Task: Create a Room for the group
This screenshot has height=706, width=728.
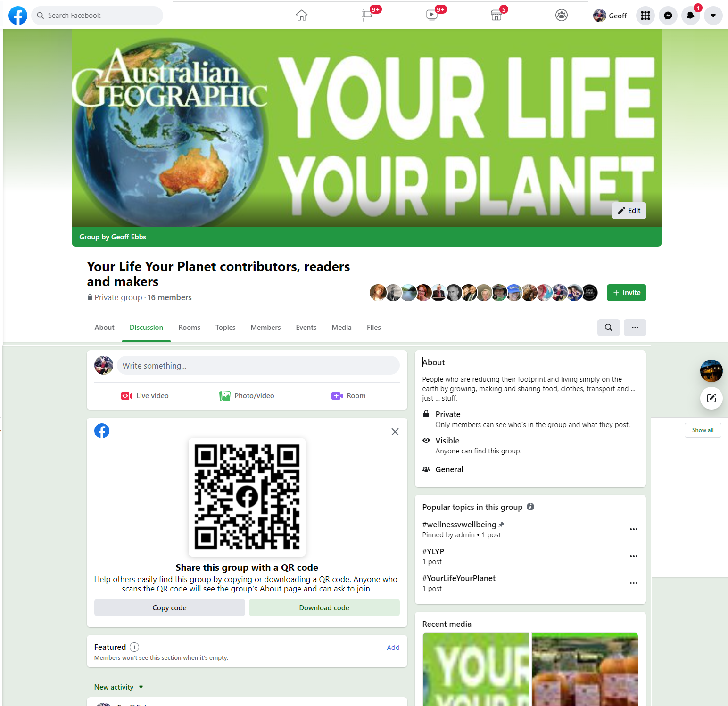Action: (x=348, y=395)
